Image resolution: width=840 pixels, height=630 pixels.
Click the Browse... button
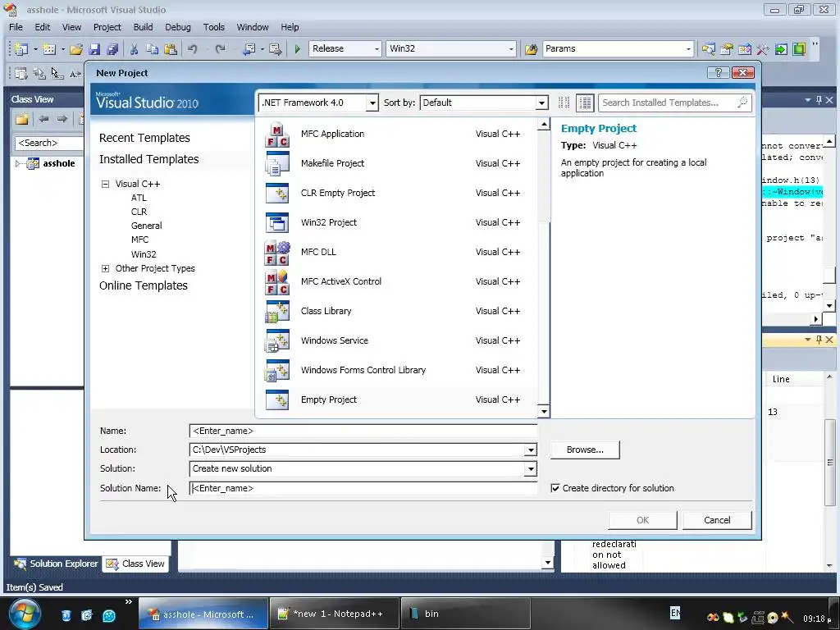(585, 450)
